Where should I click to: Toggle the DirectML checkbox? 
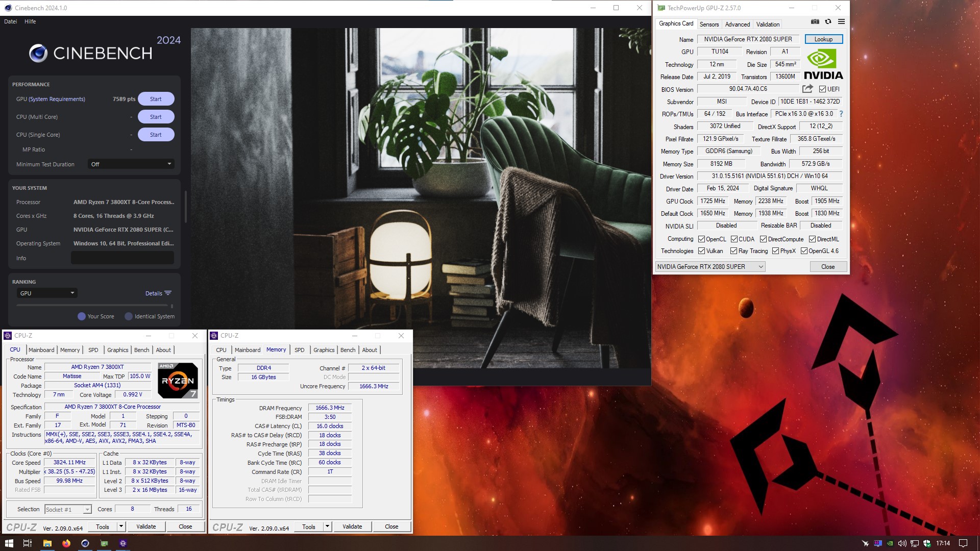pyautogui.click(x=812, y=239)
